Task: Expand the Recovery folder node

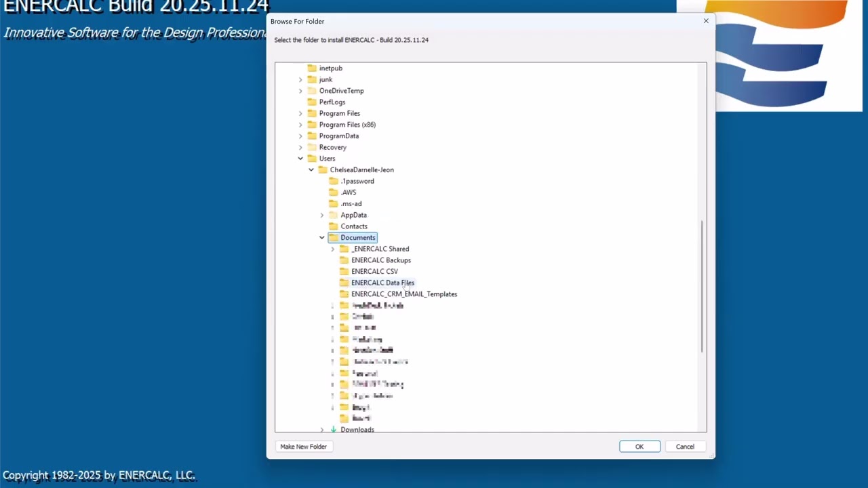Action: tap(300, 147)
